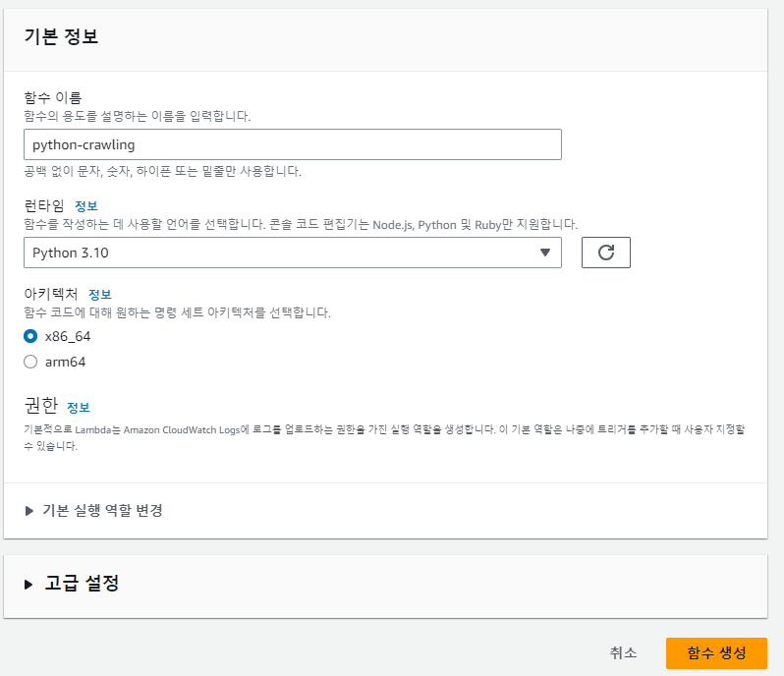Click the 함수 이름 label
784x676 pixels.
(x=52, y=97)
